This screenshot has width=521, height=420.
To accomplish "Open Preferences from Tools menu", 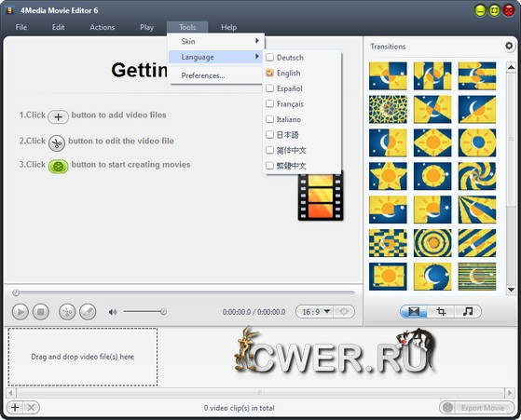I will (216, 75).
